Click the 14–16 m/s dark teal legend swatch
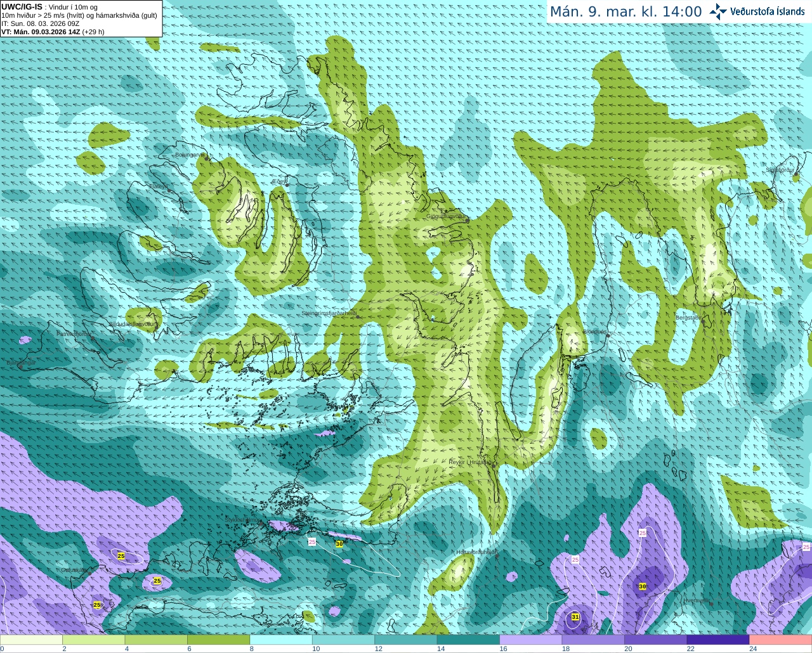Image resolution: width=812 pixels, height=653 pixels. pyautogui.click(x=468, y=640)
